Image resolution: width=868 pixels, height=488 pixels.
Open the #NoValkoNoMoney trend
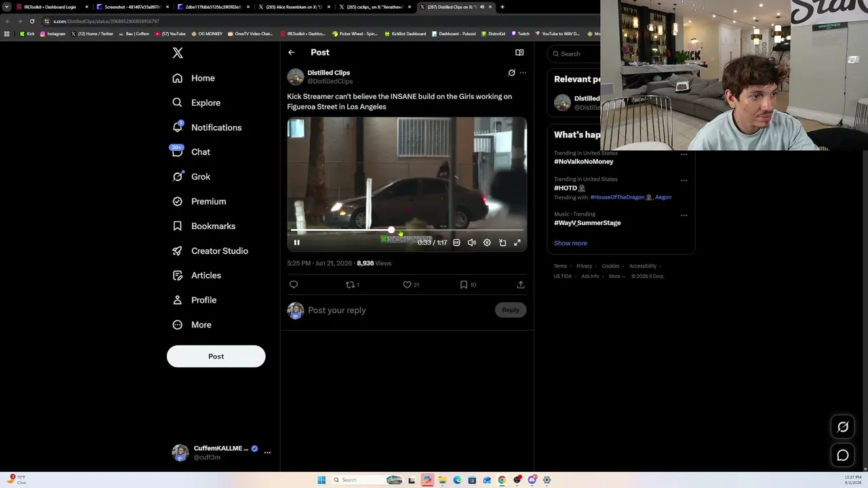click(584, 161)
